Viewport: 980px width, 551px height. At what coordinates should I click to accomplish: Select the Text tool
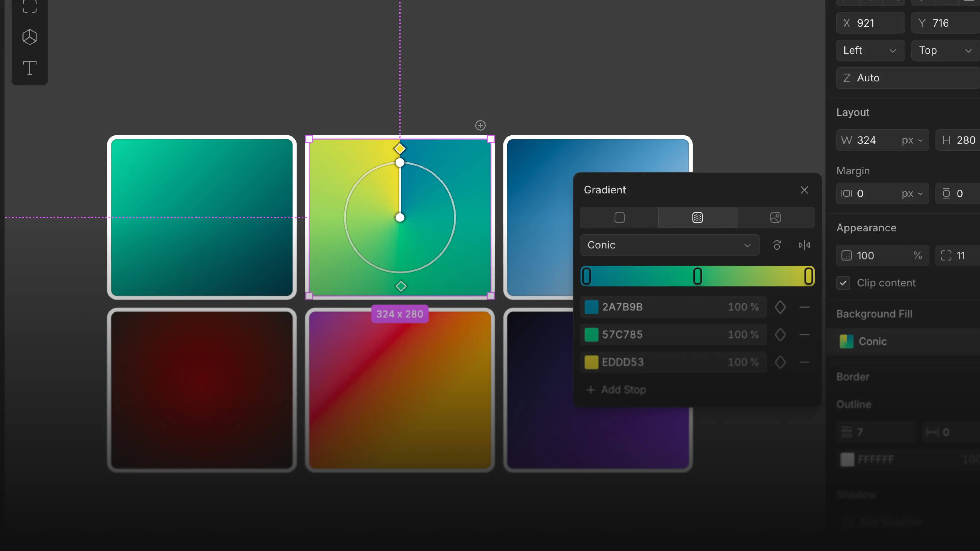pos(30,68)
